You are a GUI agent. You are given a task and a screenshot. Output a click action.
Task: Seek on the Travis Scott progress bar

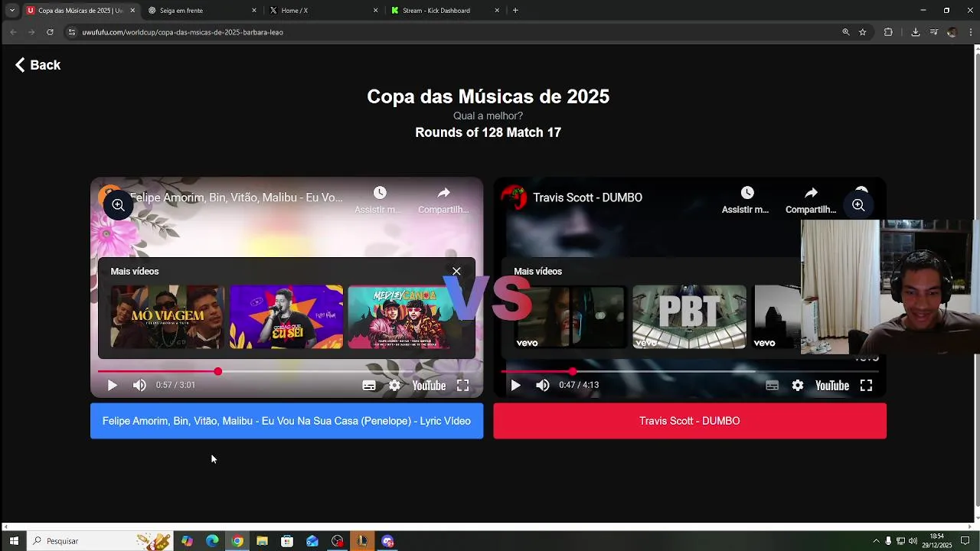pyautogui.click(x=690, y=371)
